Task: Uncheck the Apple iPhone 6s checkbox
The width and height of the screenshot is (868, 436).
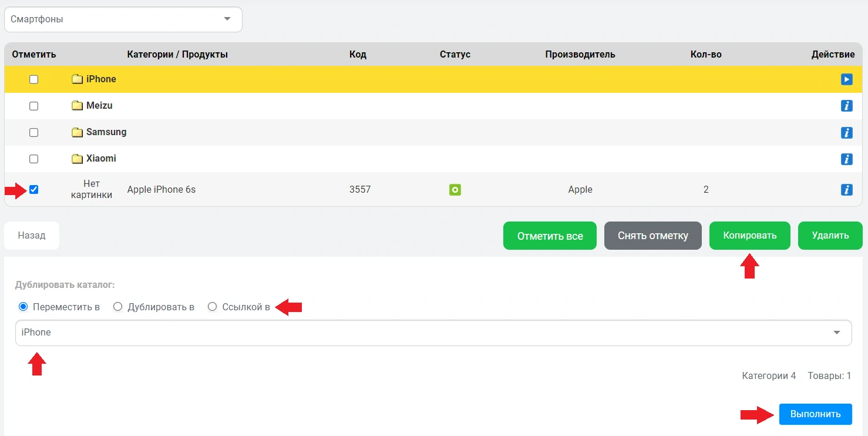Action: [34, 189]
